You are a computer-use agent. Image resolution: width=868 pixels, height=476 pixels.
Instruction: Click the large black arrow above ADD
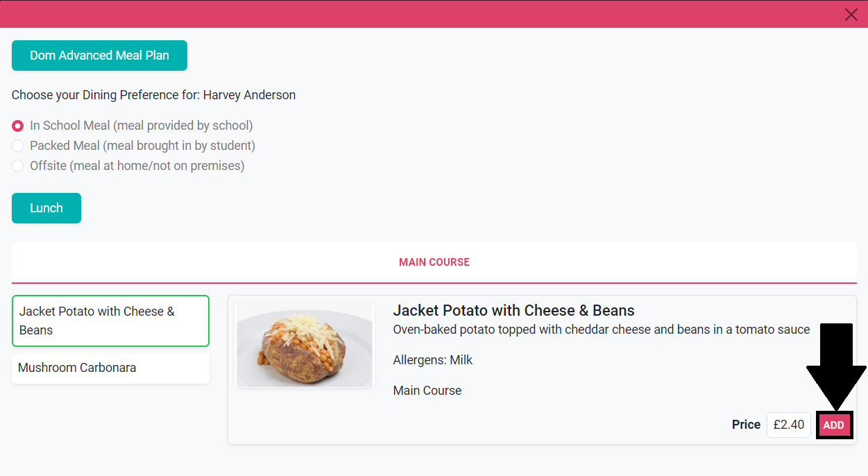pyautogui.click(x=835, y=368)
